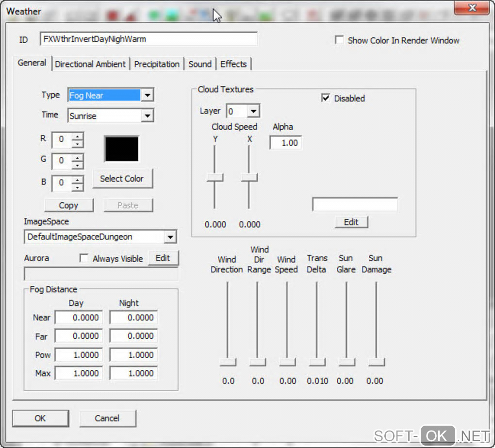Image resolution: width=495 pixels, height=448 pixels.
Task: Click the Fog Near Night field
Action: tap(133, 317)
